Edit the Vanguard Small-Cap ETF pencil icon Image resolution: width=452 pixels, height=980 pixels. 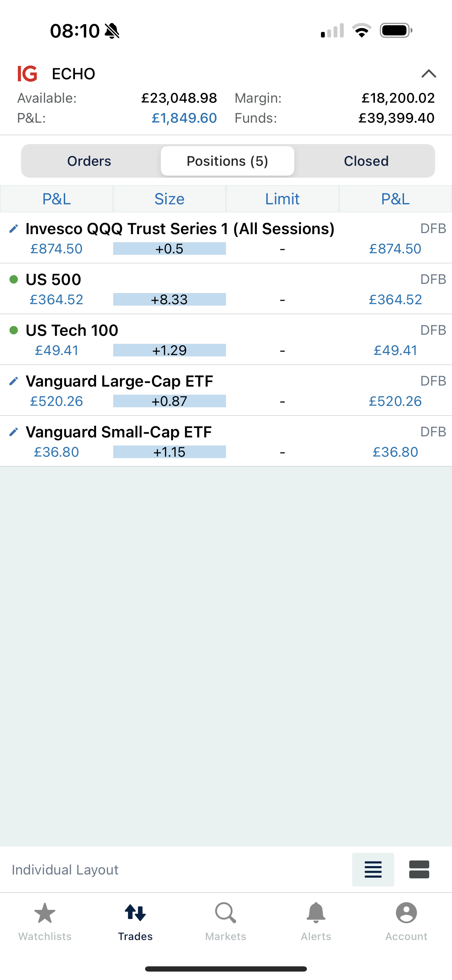click(14, 432)
